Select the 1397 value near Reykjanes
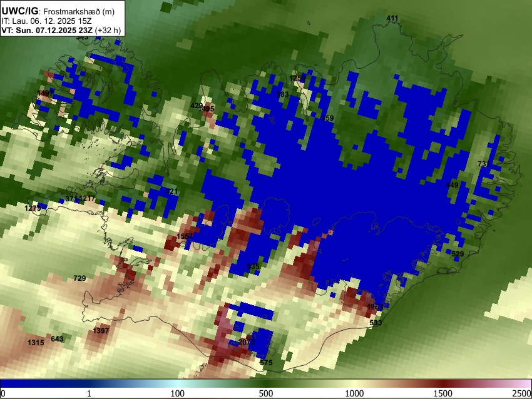Screen dimensions: 532x399 point(101,331)
